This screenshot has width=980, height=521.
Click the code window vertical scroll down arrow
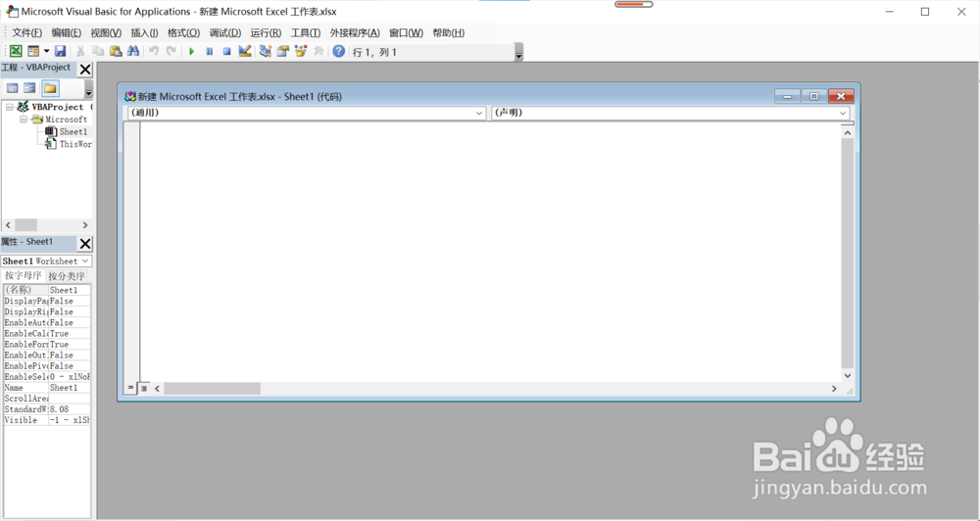click(x=848, y=375)
